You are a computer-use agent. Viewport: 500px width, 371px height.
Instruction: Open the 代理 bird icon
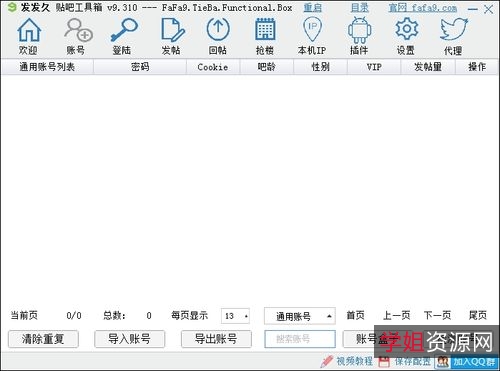[x=453, y=29]
